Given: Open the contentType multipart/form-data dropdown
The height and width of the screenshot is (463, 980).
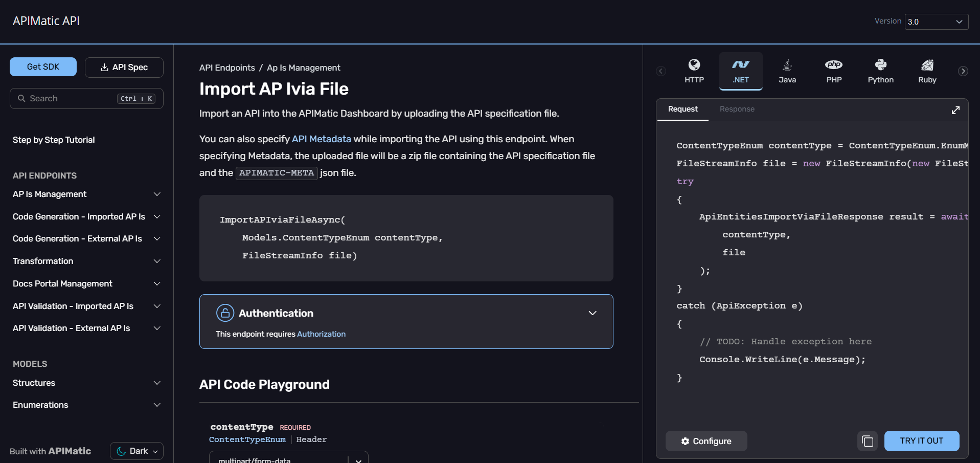Looking at the screenshot, I should 288,457.
